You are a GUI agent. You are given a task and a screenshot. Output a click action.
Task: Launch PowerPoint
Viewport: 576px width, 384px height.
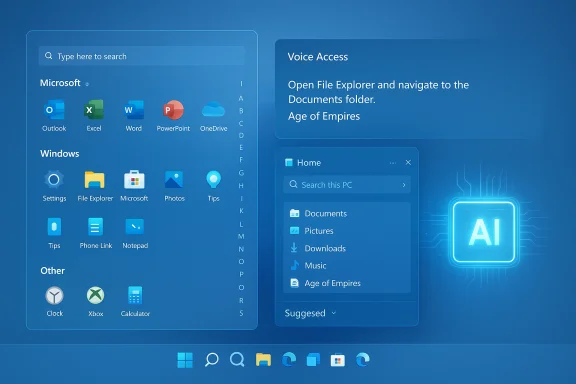pyautogui.click(x=173, y=115)
